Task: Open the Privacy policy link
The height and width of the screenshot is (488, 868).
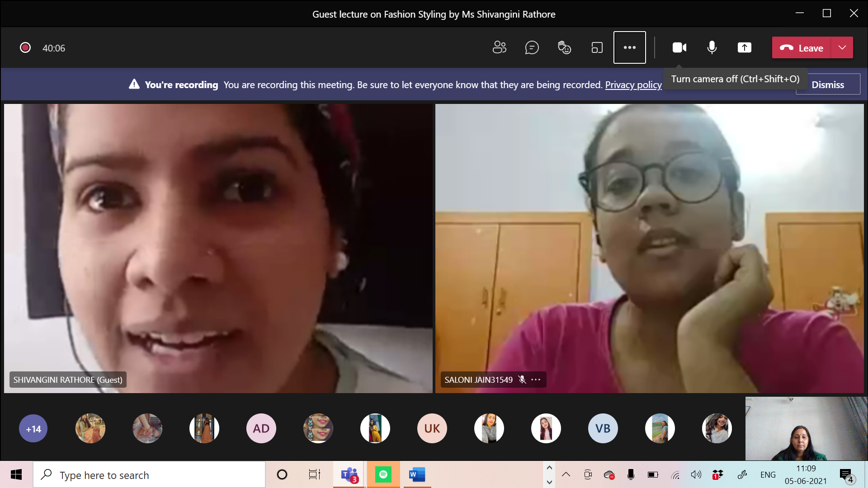Action: [x=633, y=85]
